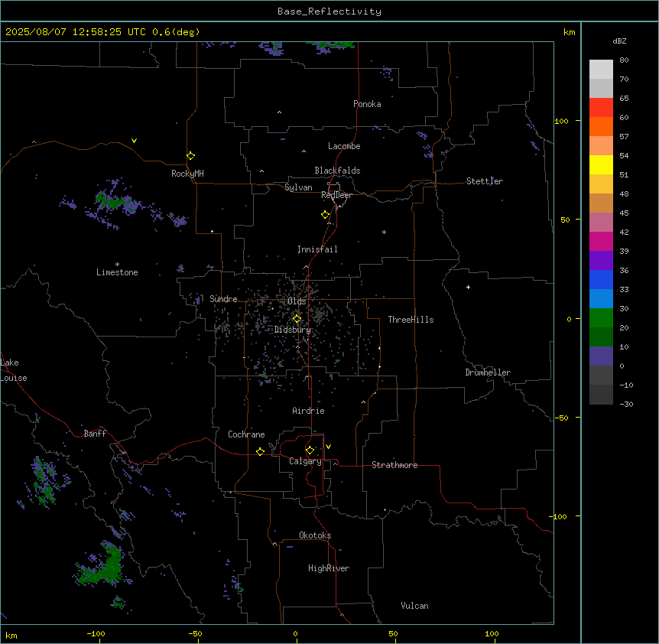The image size is (659, 644).
Task: Pick the red 60-65 dBZ legend swatch
Action: 601,107
